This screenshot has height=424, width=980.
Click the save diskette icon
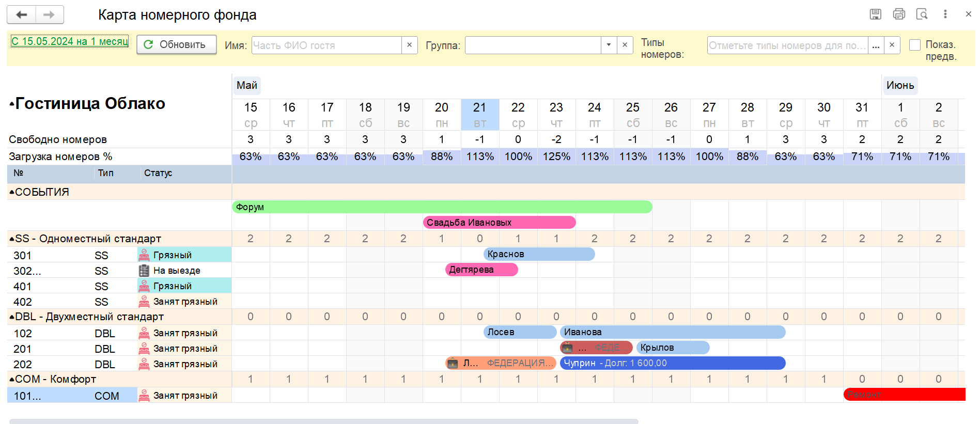[875, 14]
